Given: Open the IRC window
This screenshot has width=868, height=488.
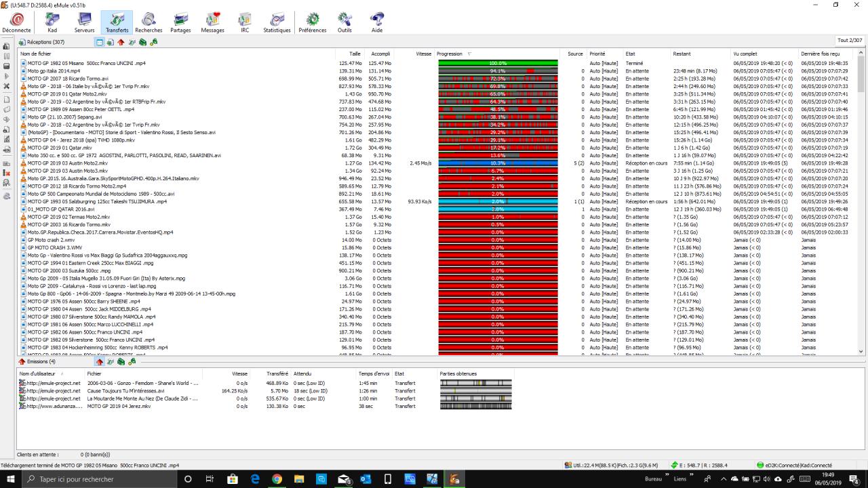Looking at the screenshot, I should (244, 22).
